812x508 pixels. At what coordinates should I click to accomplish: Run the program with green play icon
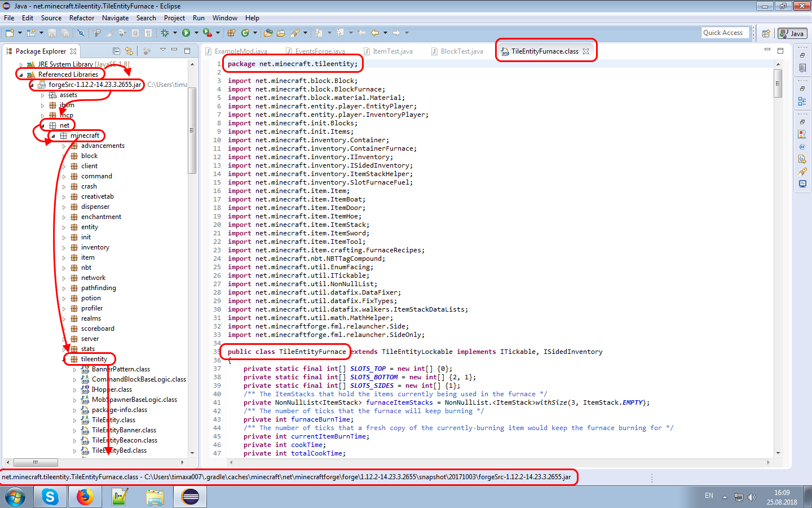point(186,33)
